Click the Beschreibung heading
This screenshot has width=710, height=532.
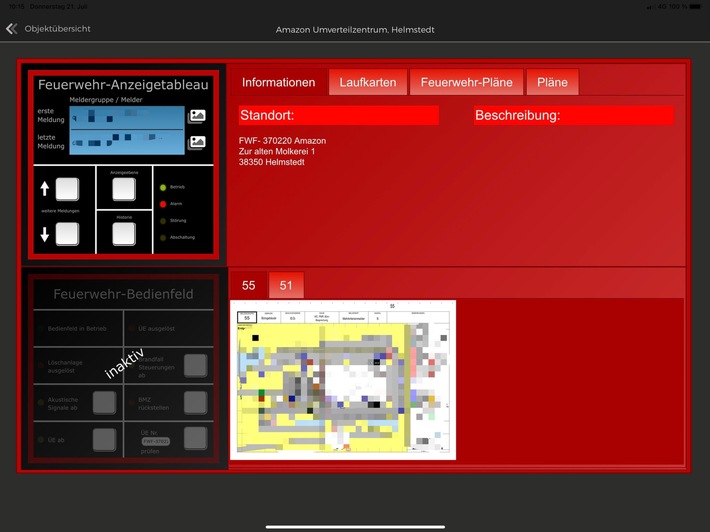pos(574,115)
